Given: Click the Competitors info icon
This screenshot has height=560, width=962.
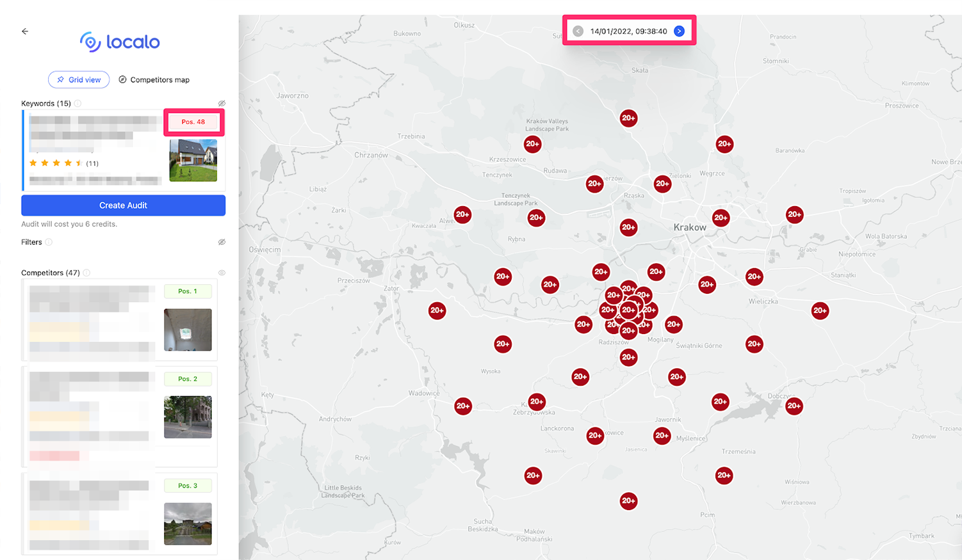Looking at the screenshot, I should point(86,273).
